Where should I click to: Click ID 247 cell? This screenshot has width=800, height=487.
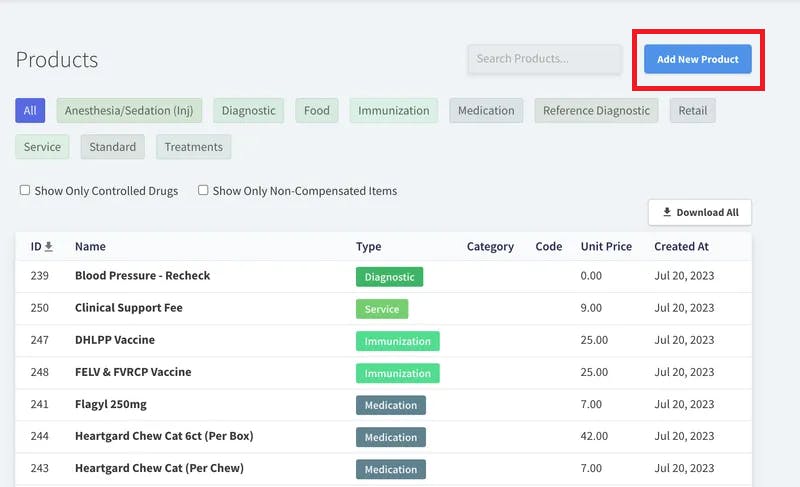click(40, 340)
